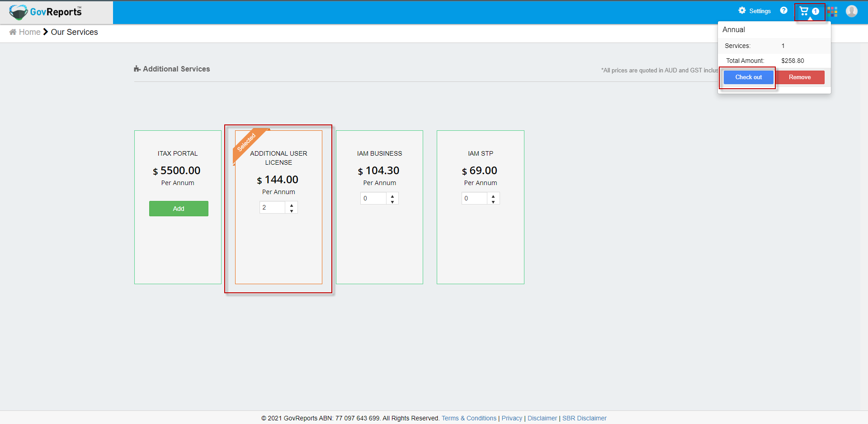Click the Annual heading in cart popup

click(x=734, y=29)
